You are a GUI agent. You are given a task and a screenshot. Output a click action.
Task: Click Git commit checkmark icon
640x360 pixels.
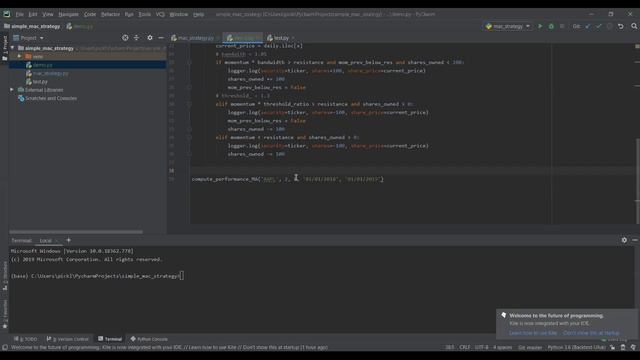598,26
